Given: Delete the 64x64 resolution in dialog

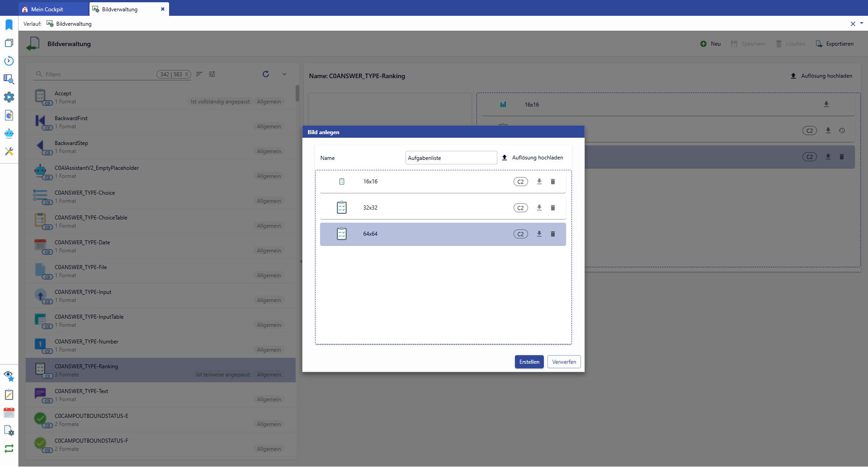Looking at the screenshot, I should point(552,234).
